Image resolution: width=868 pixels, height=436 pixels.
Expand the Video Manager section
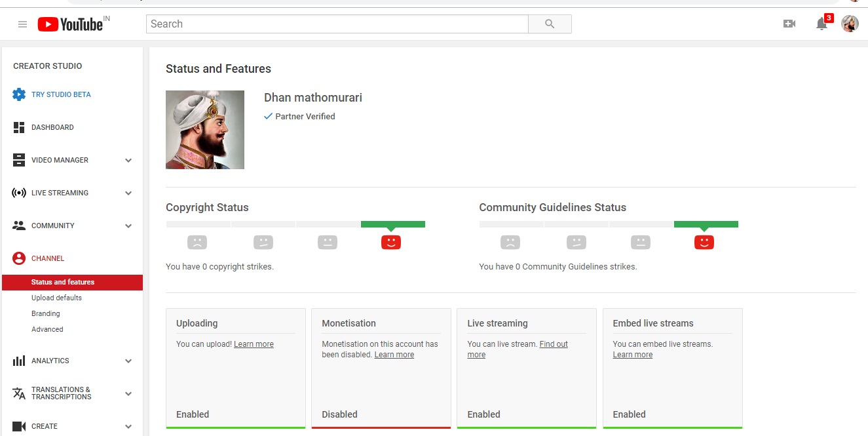tap(128, 161)
